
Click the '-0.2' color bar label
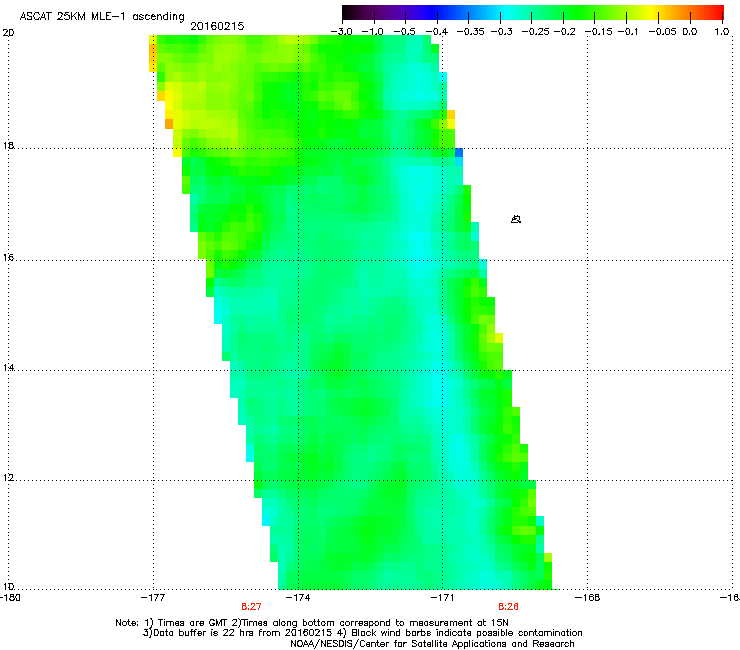pos(565,32)
